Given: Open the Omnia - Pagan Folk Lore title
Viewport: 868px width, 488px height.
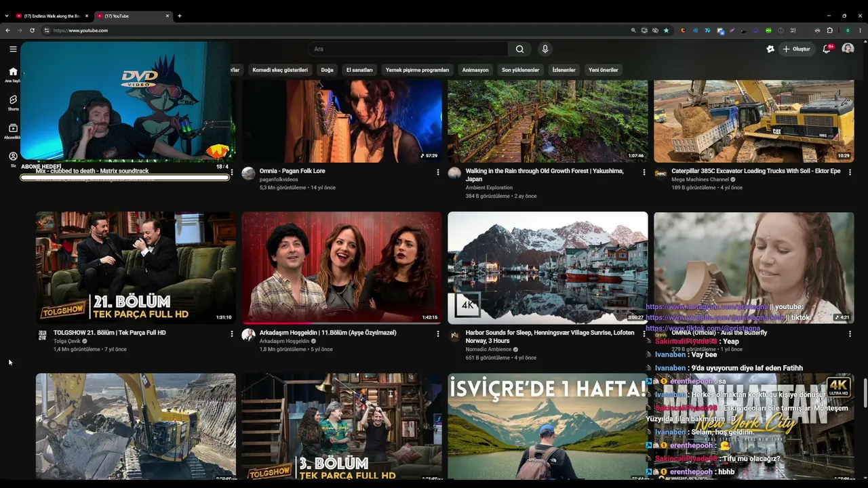Looking at the screenshot, I should 292,171.
